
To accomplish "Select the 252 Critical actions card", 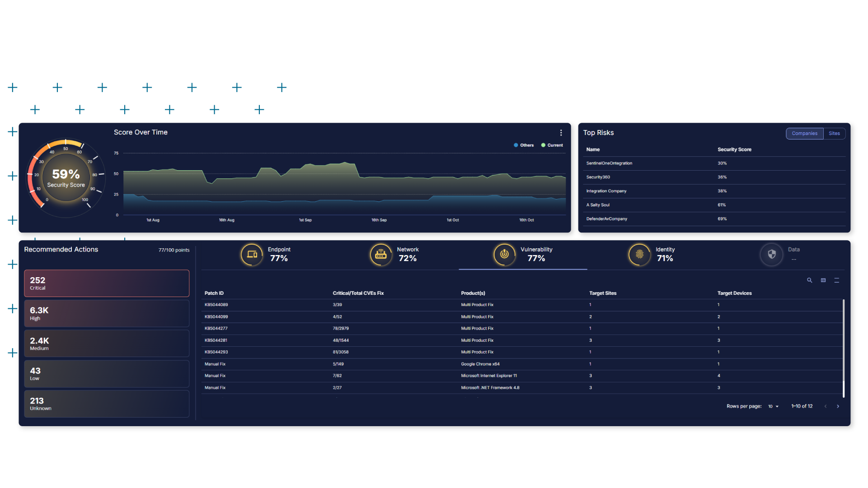I will coord(107,284).
